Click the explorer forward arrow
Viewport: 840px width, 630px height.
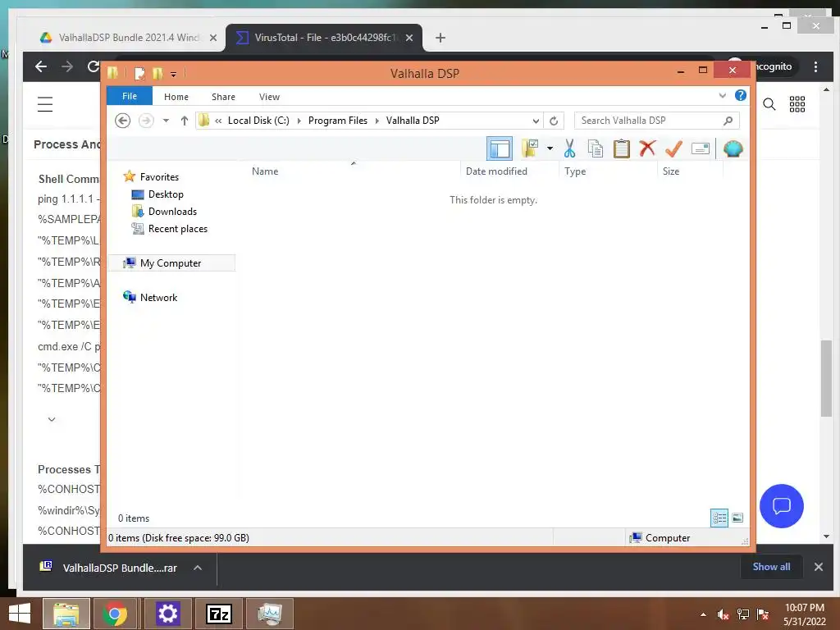pyautogui.click(x=146, y=121)
